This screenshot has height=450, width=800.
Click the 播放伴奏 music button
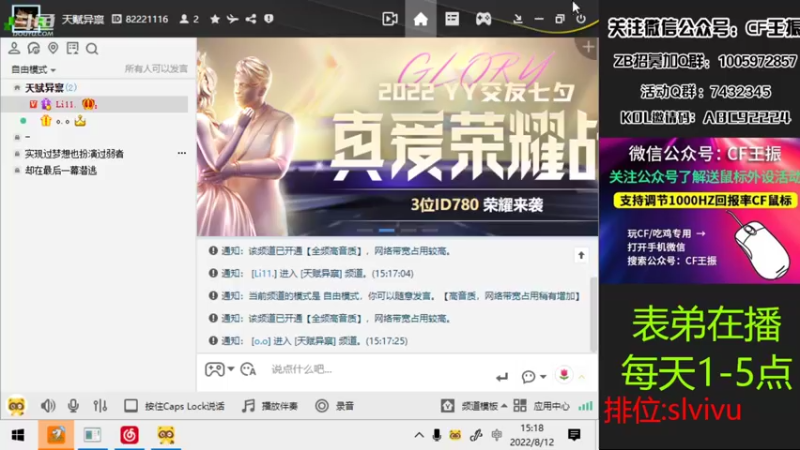[x=270, y=406]
